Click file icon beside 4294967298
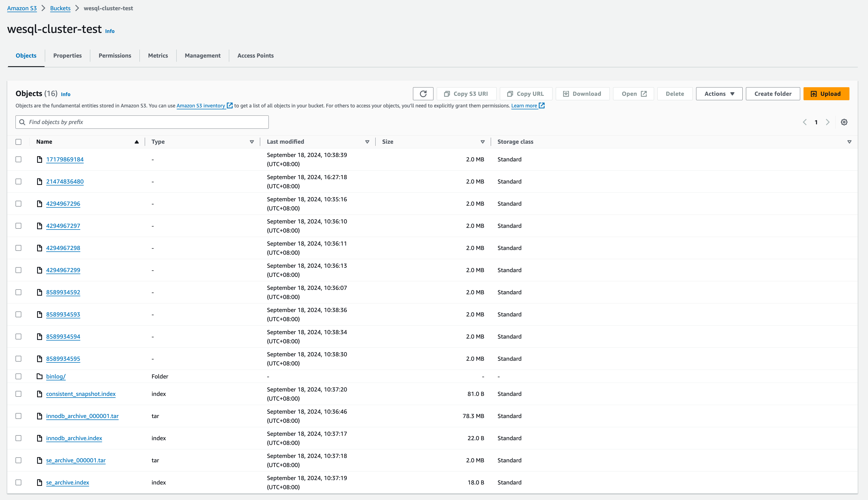This screenshot has width=868, height=500. click(40, 248)
